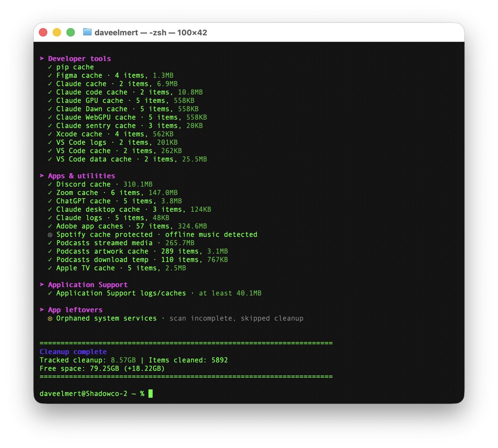Click the circle marker before "Spotify cache protected"
This screenshot has height=448, width=498.
[x=50, y=235]
